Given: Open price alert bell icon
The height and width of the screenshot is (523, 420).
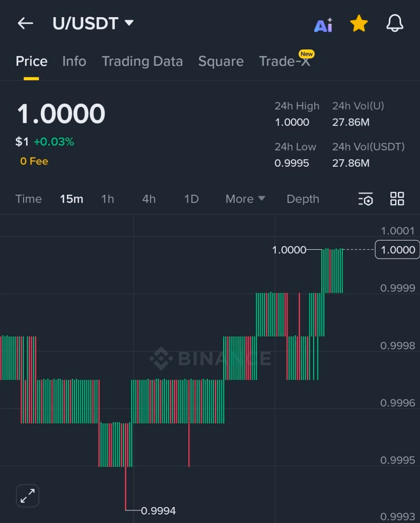Looking at the screenshot, I should pos(395,24).
